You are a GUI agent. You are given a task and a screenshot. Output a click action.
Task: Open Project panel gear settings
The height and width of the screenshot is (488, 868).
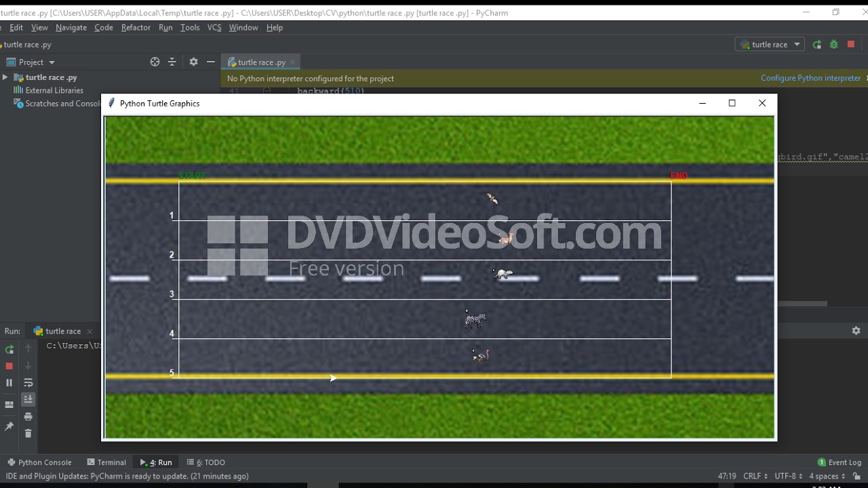193,62
